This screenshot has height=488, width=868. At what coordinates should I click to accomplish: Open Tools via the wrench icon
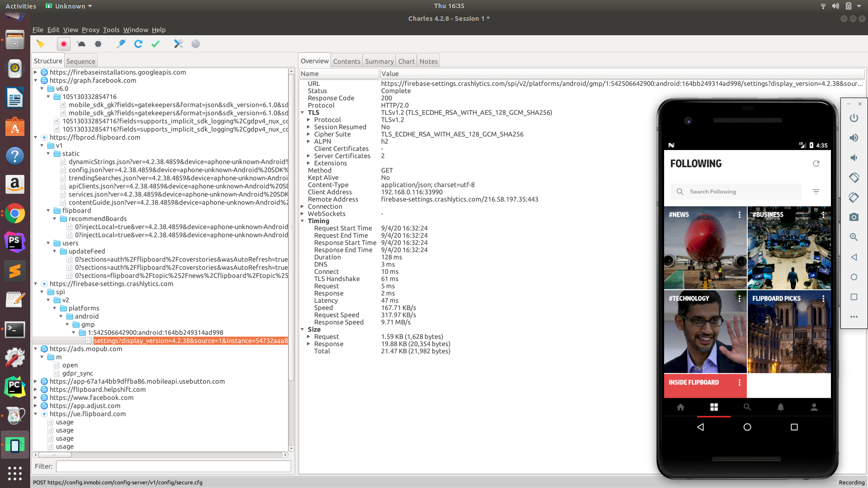pos(179,44)
